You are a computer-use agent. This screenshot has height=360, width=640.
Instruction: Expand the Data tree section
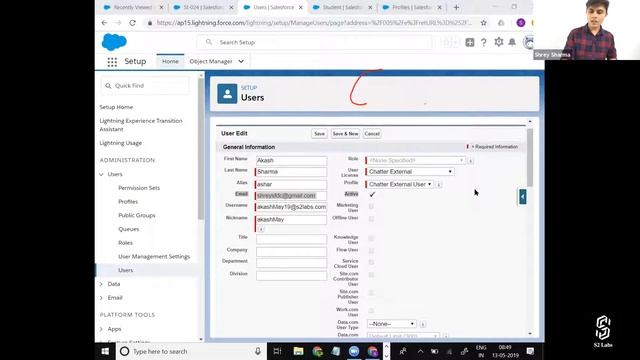pyautogui.click(x=101, y=284)
